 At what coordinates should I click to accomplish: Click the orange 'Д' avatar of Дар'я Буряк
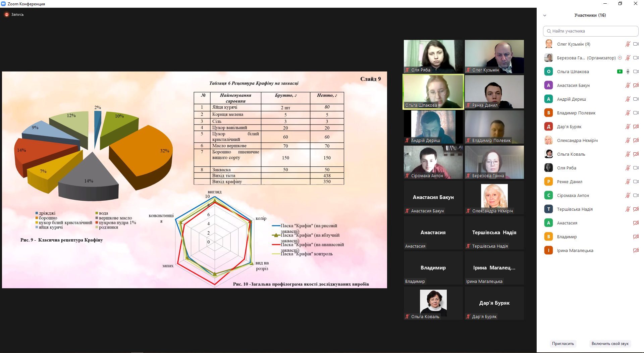[x=548, y=127]
